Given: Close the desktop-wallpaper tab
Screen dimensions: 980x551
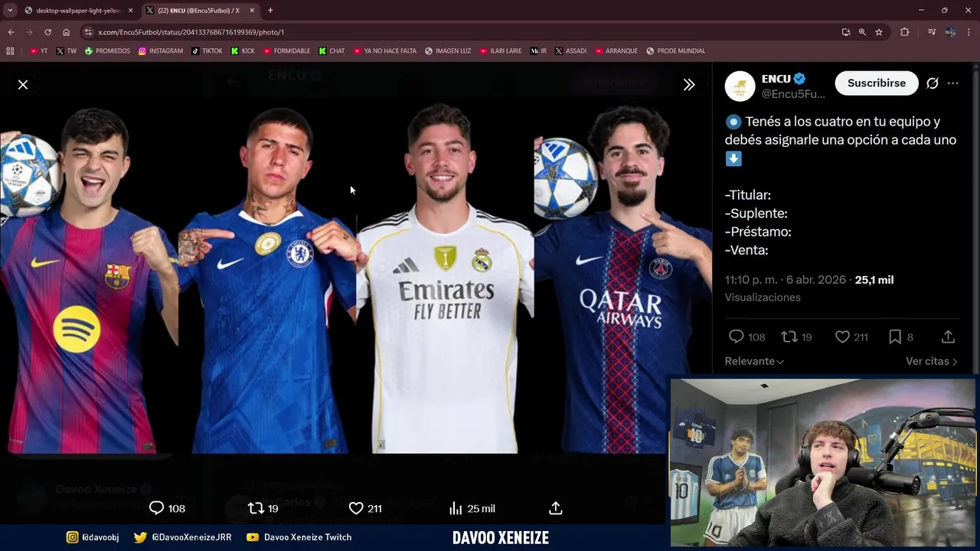Looking at the screenshot, I should (x=130, y=11).
